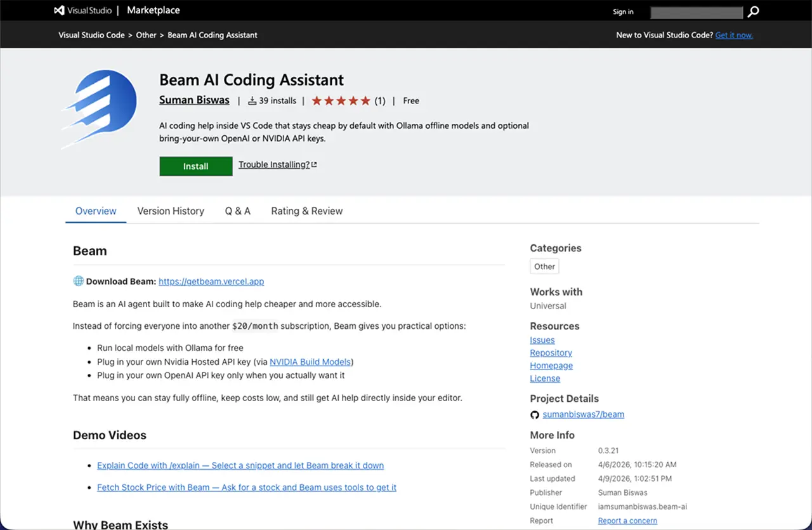Click the Visual Studio logo
812x530 pixels.
pyautogui.click(x=82, y=11)
